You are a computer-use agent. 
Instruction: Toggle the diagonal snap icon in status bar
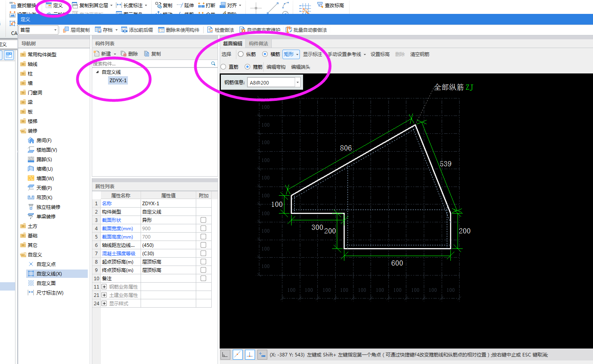click(238, 354)
